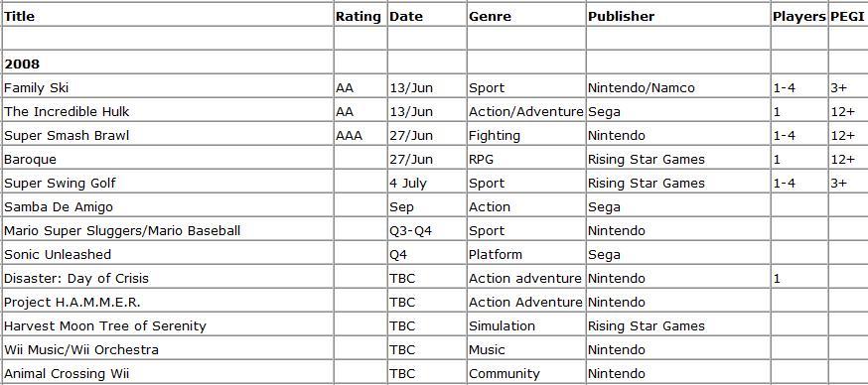Click the PEGI column header
The height and width of the screenshot is (385, 868).
tap(848, 16)
